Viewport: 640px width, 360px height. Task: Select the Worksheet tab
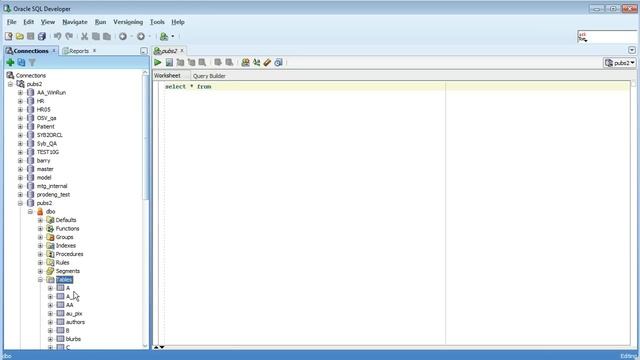pos(167,76)
